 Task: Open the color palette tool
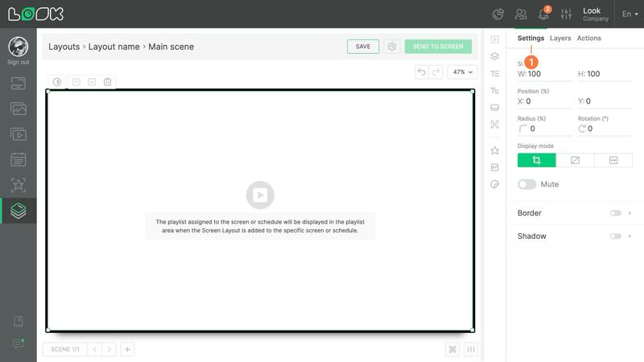click(494, 184)
